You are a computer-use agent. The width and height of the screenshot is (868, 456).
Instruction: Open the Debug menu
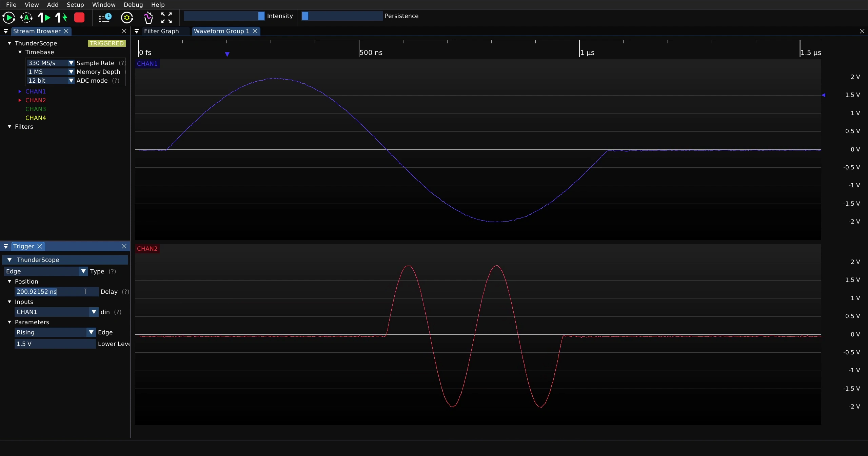[133, 5]
